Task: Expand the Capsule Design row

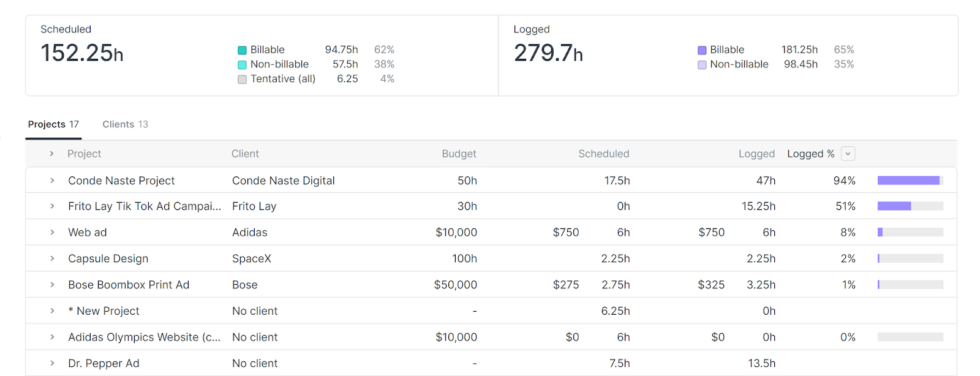Action: click(x=51, y=258)
